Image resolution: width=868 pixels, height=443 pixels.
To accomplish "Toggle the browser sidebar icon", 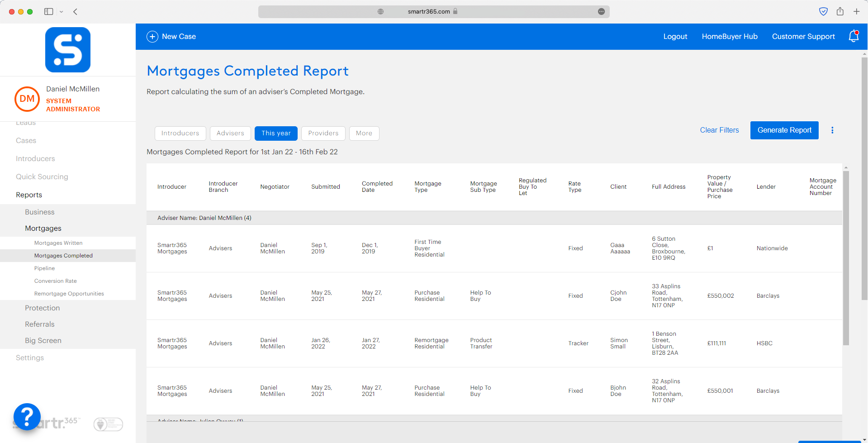I will click(x=48, y=12).
